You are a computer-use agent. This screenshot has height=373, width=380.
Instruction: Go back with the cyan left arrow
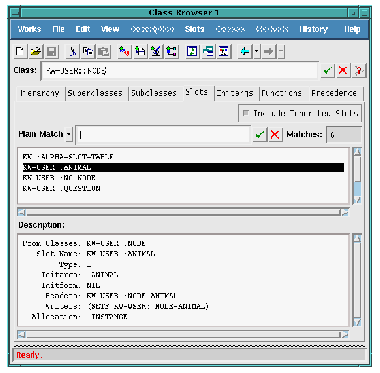coord(245,51)
